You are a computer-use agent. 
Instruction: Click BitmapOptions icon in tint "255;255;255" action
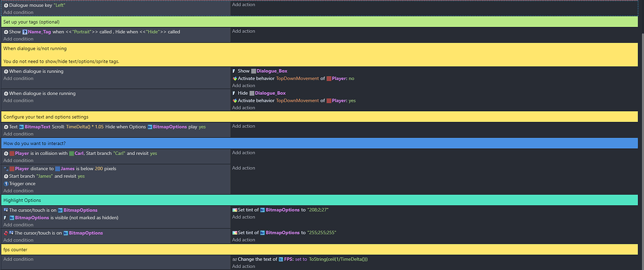pos(263,233)
